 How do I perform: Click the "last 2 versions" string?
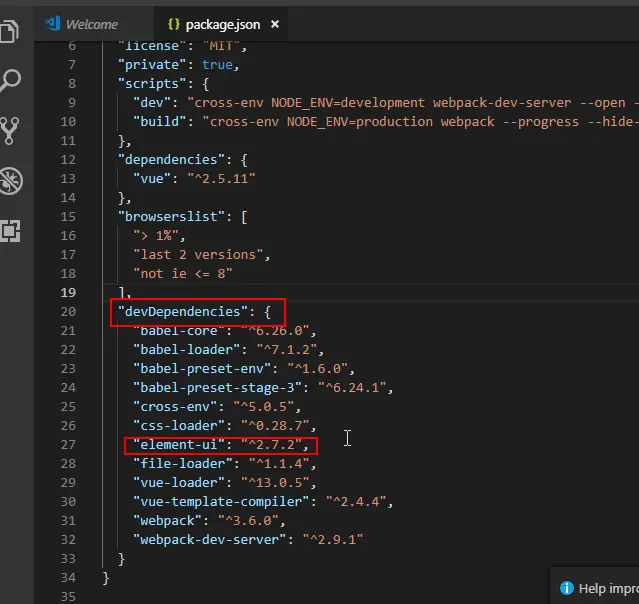198,254
